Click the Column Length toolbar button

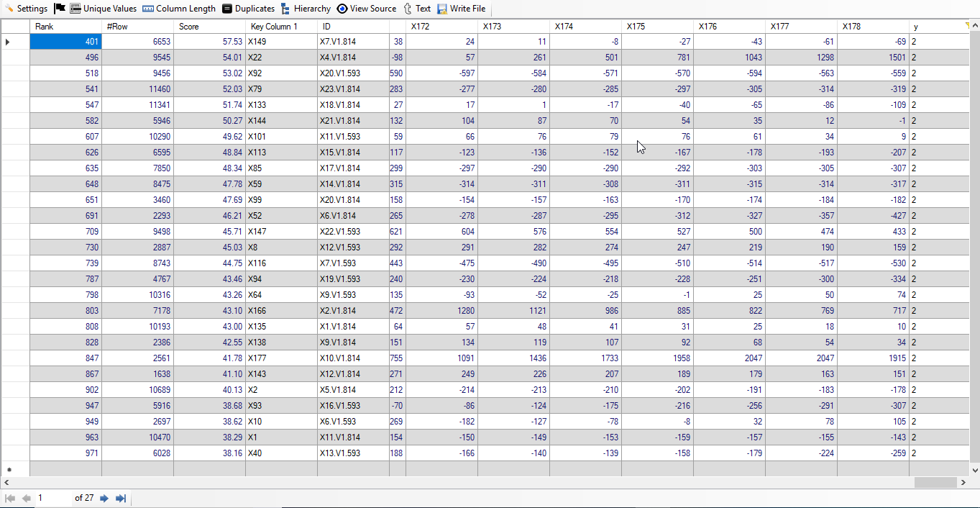pos(179,9)
